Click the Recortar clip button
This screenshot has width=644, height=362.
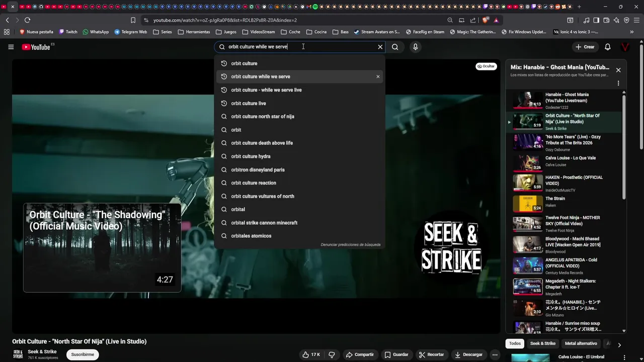(432, 354)
